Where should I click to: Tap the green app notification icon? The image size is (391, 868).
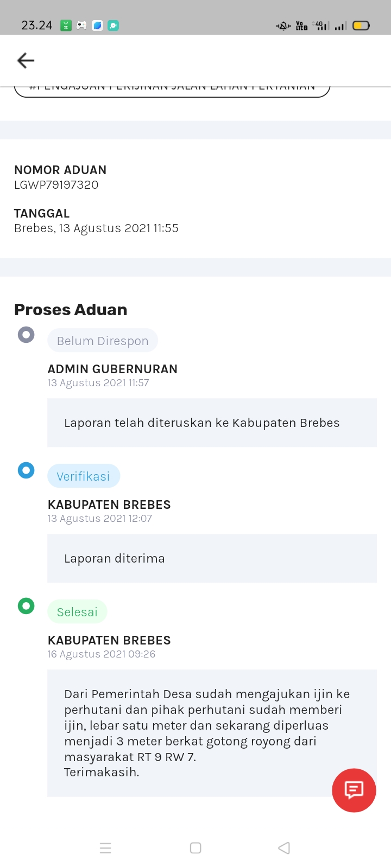point(66,25)
